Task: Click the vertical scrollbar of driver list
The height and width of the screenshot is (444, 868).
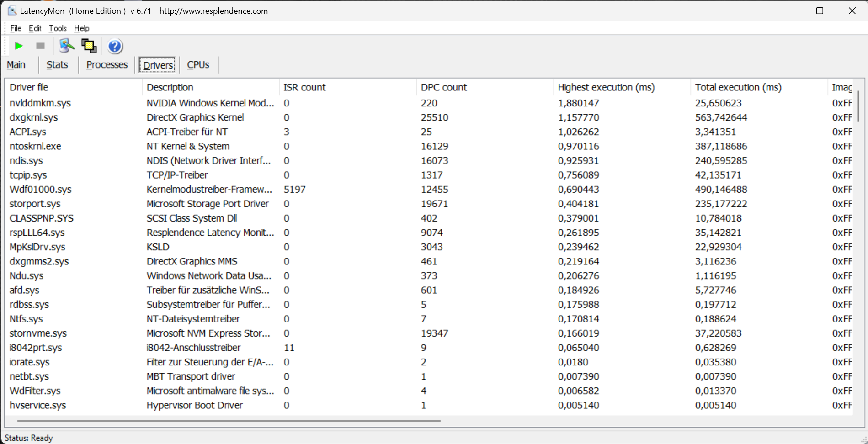Action: pyautogui.click(x=858, y=106)
